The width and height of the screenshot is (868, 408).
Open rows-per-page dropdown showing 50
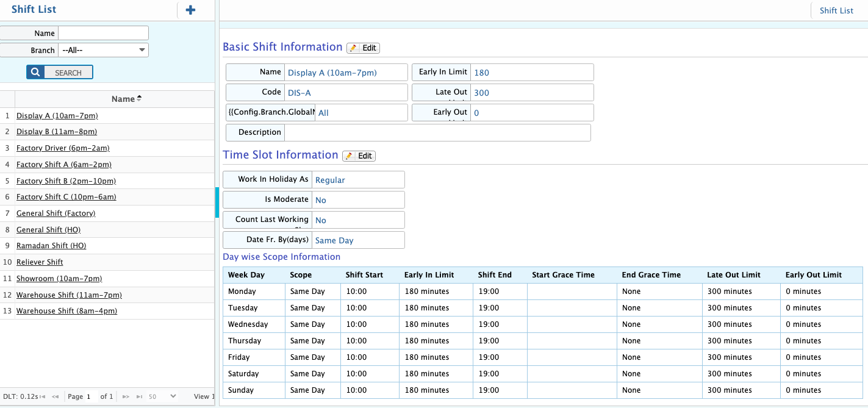162,396
